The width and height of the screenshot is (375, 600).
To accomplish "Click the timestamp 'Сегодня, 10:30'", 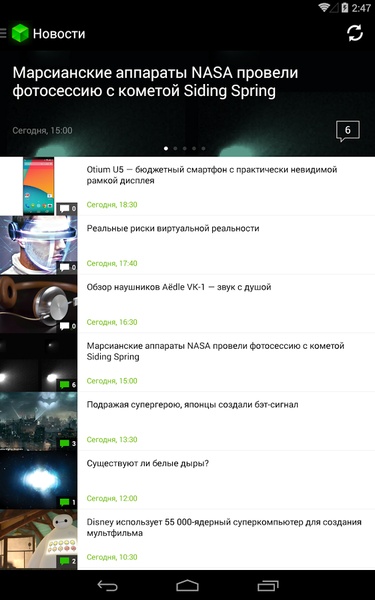I will coord(112,557).
